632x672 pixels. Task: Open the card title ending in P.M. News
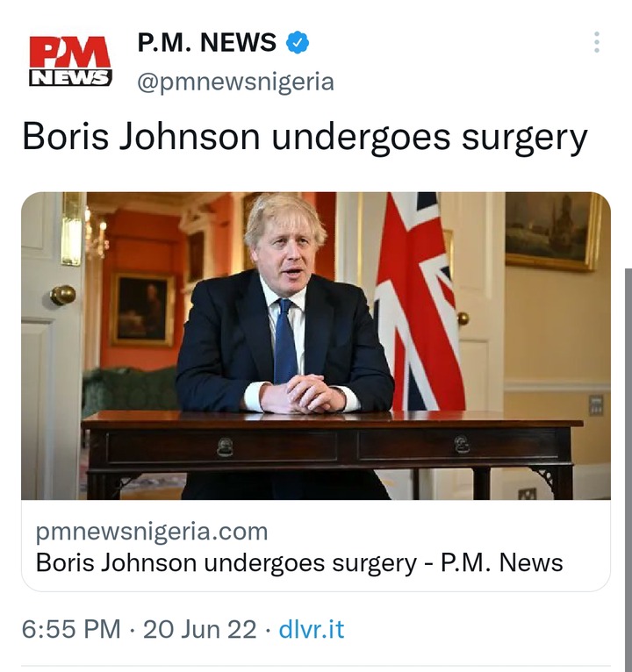pos(299,562)
